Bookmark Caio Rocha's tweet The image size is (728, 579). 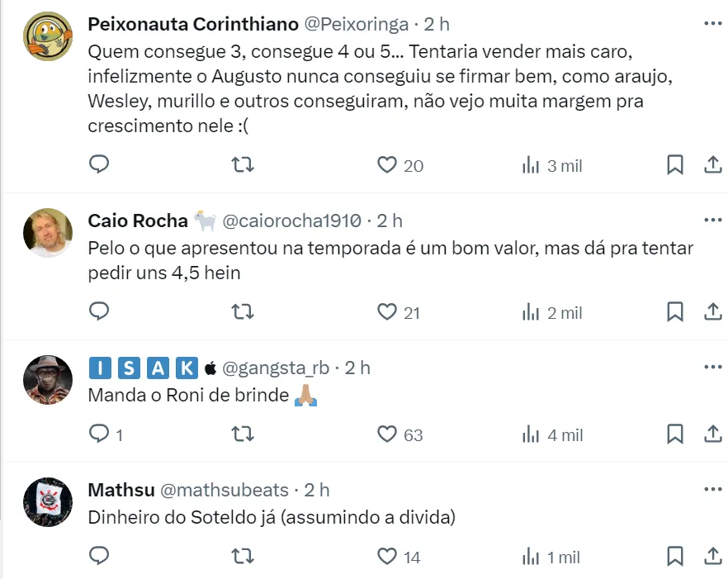pos(674,311)
